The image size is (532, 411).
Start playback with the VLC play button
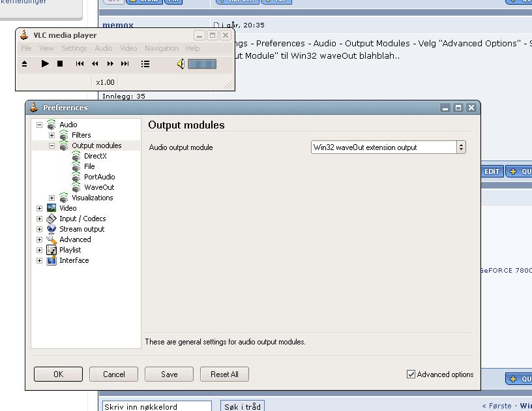tap(45, 64)
